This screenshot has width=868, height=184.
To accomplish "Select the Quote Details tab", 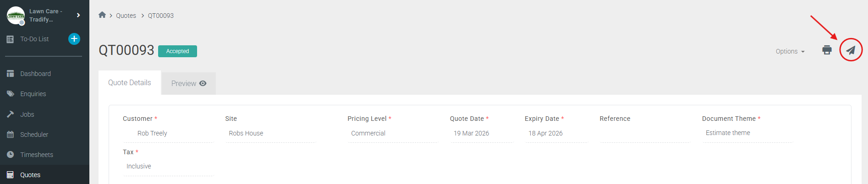I will click(x=129, y=83).
